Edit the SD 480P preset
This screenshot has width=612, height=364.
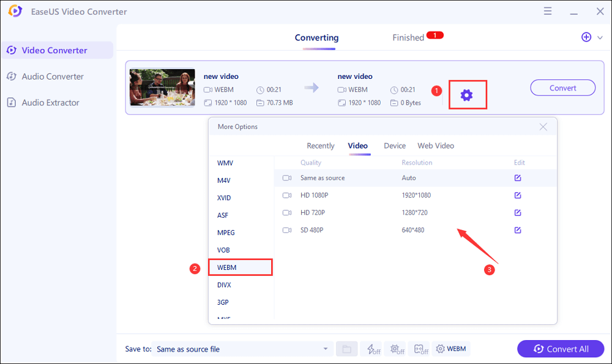point(518,230)
